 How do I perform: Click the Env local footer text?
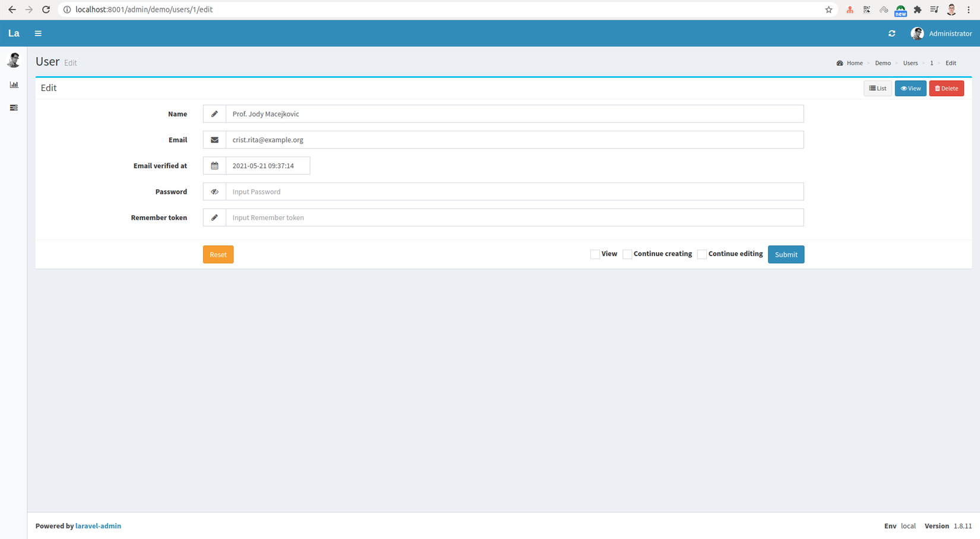(x=900, y=526)
